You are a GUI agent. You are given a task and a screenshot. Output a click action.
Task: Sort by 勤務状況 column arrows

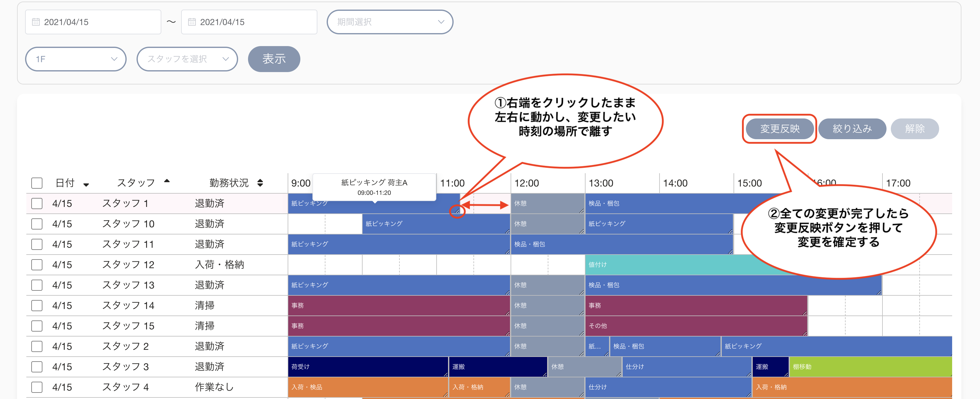coord(260,183)
